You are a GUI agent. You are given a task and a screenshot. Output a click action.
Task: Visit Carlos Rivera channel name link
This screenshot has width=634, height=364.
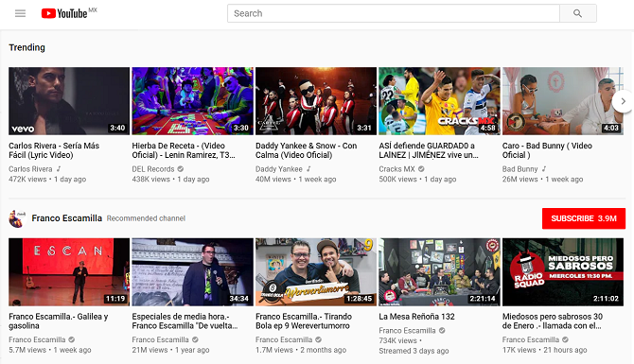pos(30,169)
